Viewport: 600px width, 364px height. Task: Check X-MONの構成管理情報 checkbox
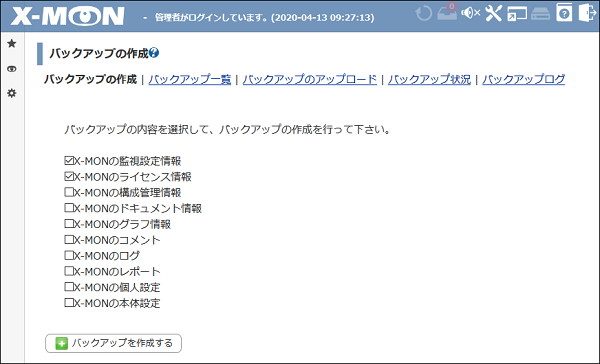[x=69, y=192]
